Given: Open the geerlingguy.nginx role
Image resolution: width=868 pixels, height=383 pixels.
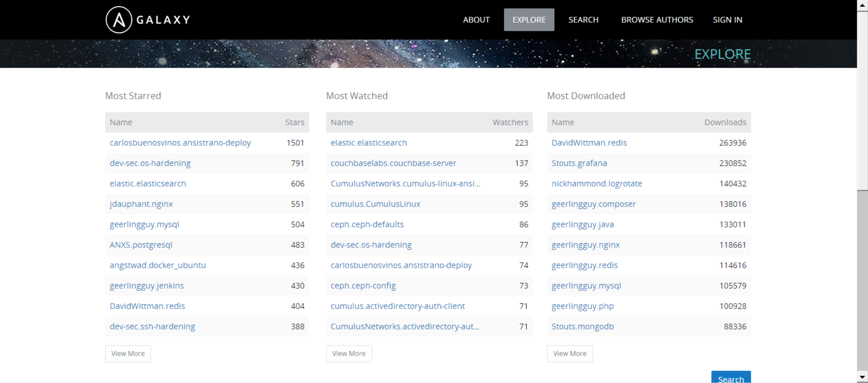Looking at the screenshot, I should tap(586, 245).
